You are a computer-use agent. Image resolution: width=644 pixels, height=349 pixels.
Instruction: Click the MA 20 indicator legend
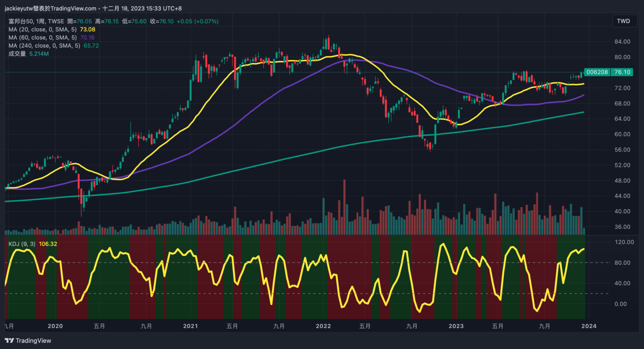click(42, 29)
